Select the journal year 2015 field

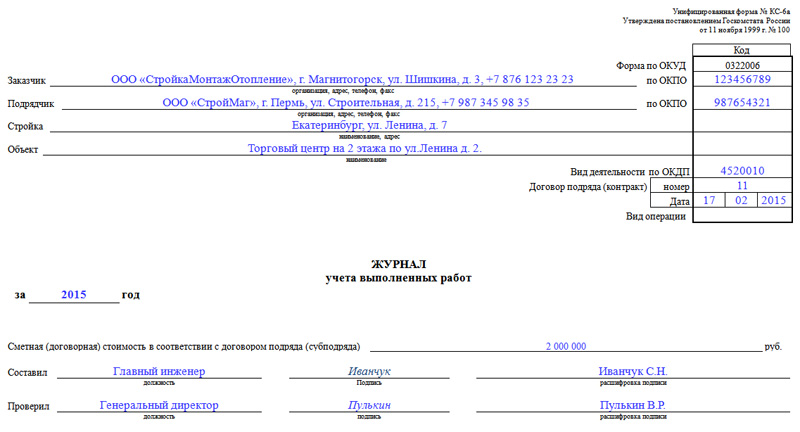pos(74,295)
